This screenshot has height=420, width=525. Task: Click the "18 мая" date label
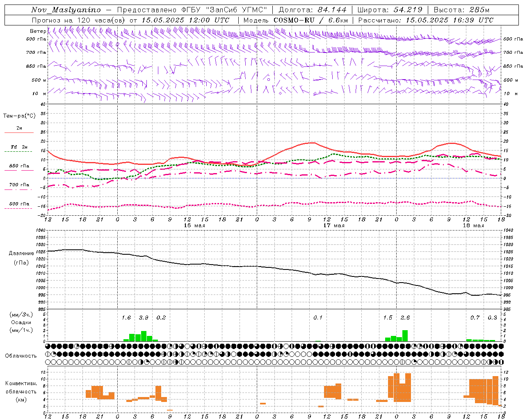(473, 226)
